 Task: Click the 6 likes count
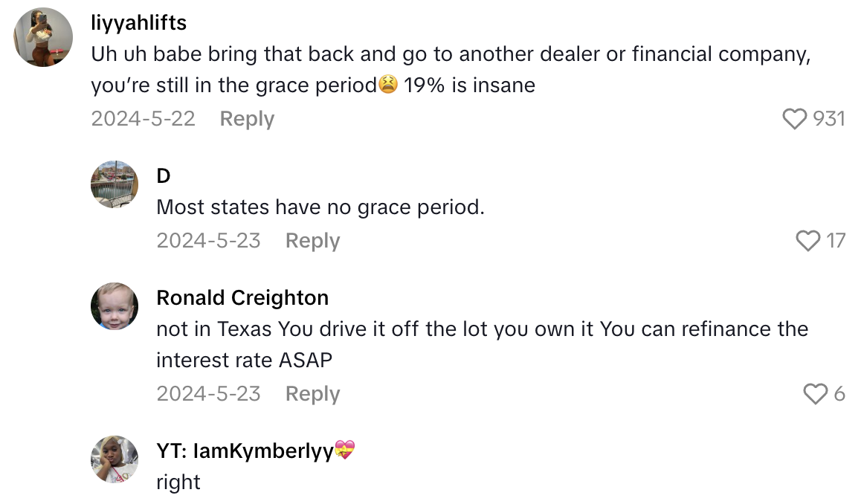point(839,394)
